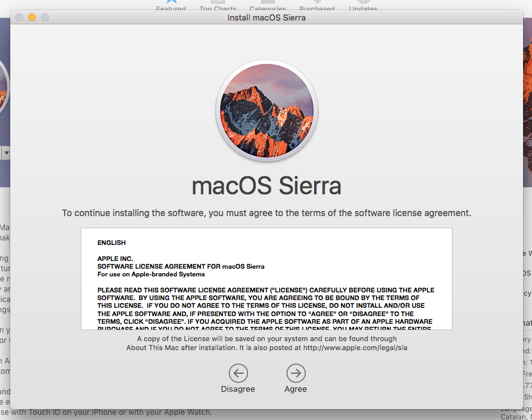Image resolution: width=532 pixels, height=420 pixels.
Task: Click the macOS Sierra mountain logo
Action: click(267, 110)
